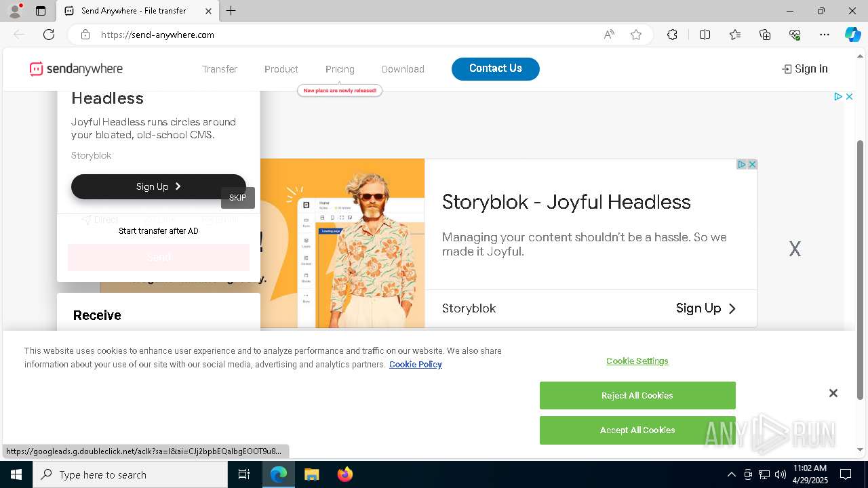868x488 pixels.
Task: Open File Explorer from taskbar
Action: [x=311, y=474]
